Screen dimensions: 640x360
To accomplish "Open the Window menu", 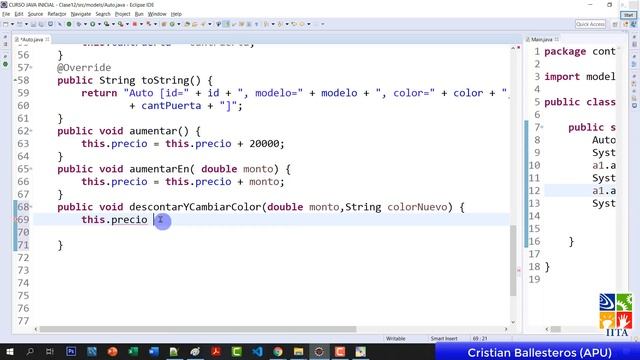I will 157,14.
